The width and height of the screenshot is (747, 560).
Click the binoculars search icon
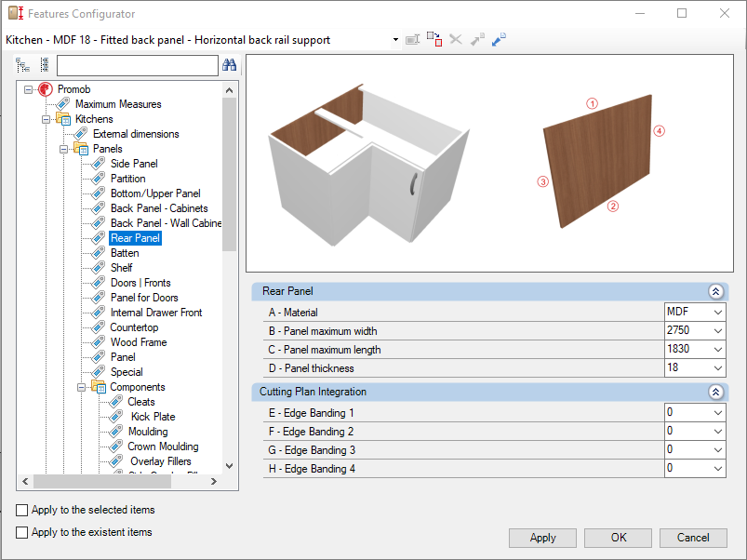(x=229, y=65)
